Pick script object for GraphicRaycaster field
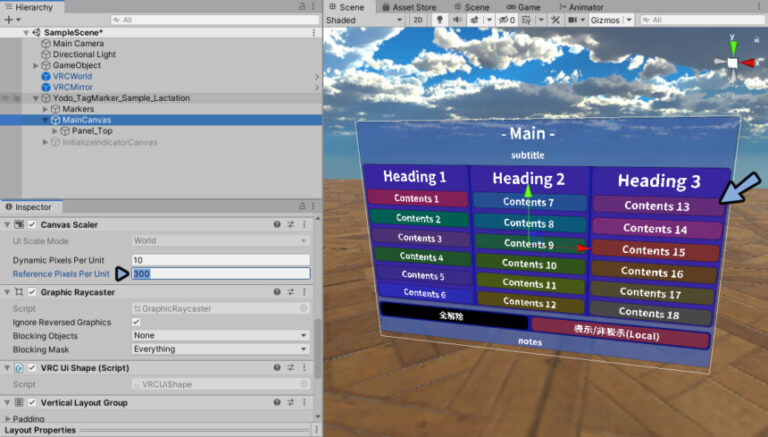The width and height of the screenshot is (768, 437). click(304, 308)
